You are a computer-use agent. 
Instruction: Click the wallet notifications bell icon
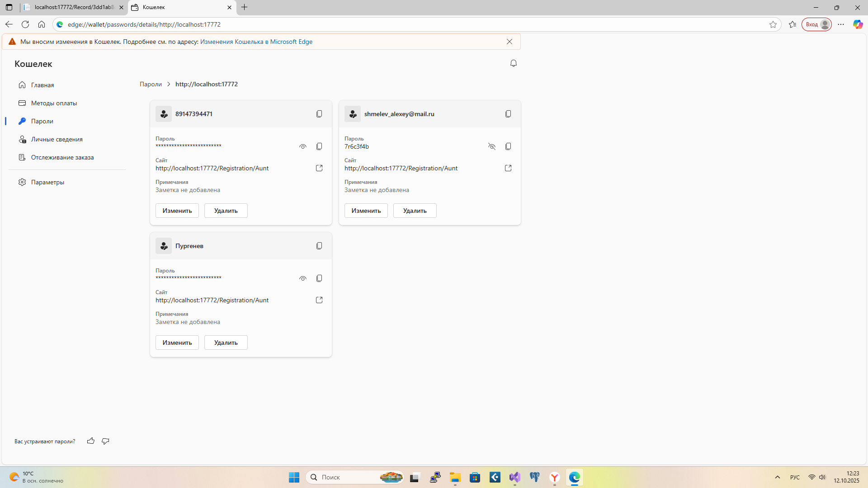click(514, 63)
